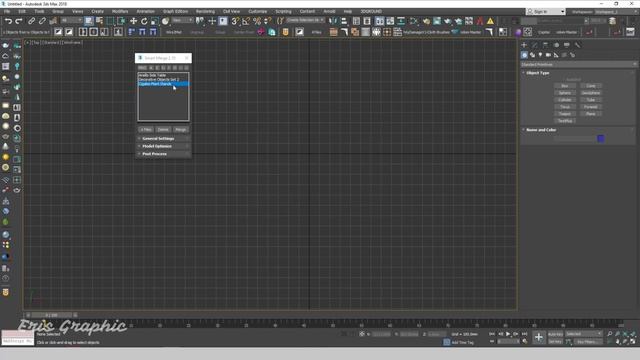
Task: Collapse the Name and Color rollout
Action: point(541,130)
